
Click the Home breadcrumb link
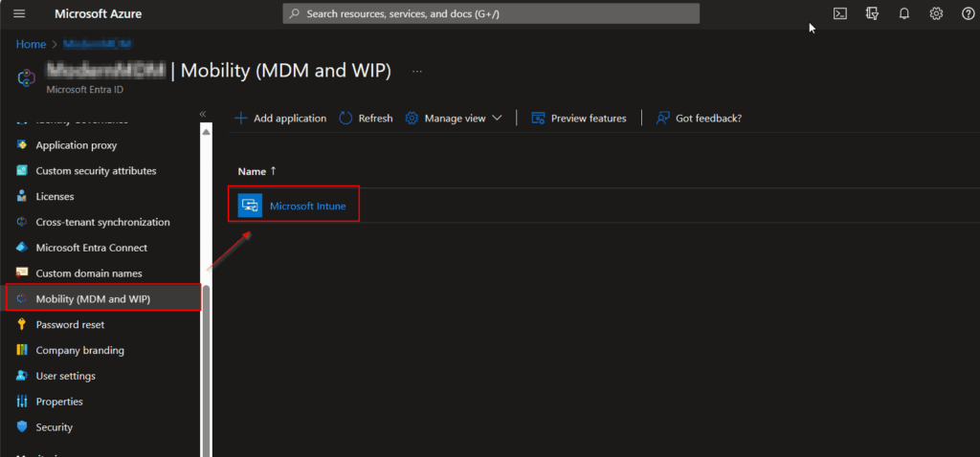[x=31, y=44]
